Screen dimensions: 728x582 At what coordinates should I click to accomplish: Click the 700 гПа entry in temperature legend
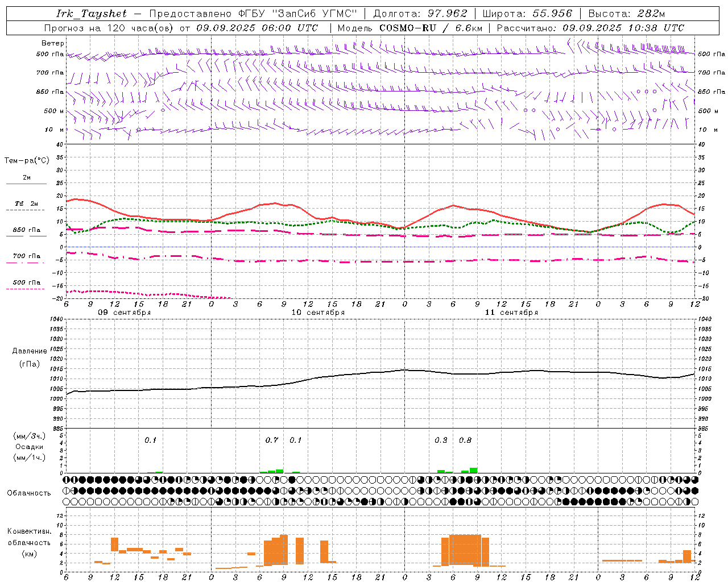coord(26,256)
